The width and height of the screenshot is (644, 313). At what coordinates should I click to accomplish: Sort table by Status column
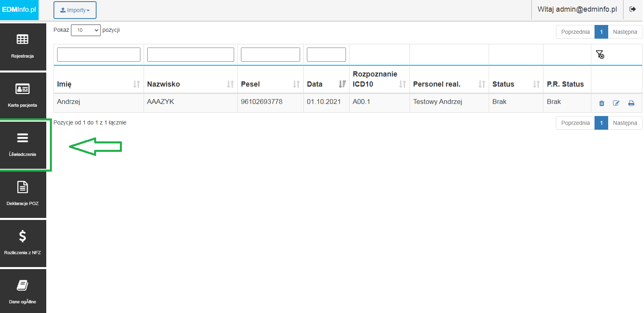click(516, 84)
